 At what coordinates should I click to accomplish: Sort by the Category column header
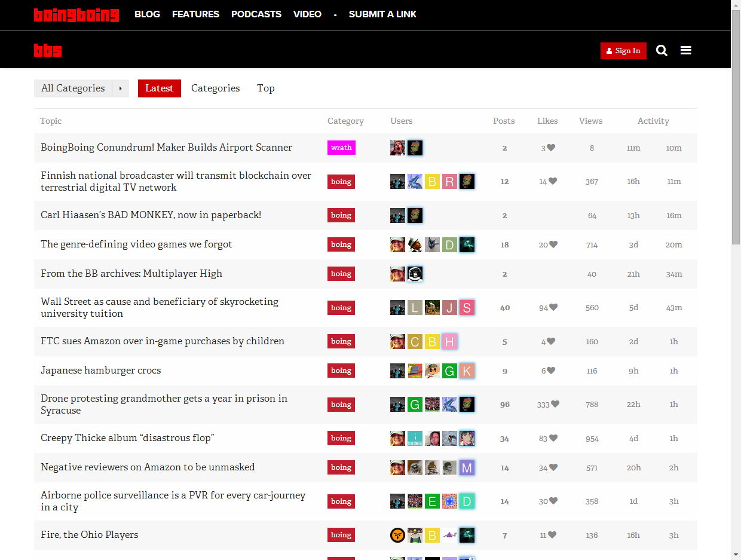point(345,121)
